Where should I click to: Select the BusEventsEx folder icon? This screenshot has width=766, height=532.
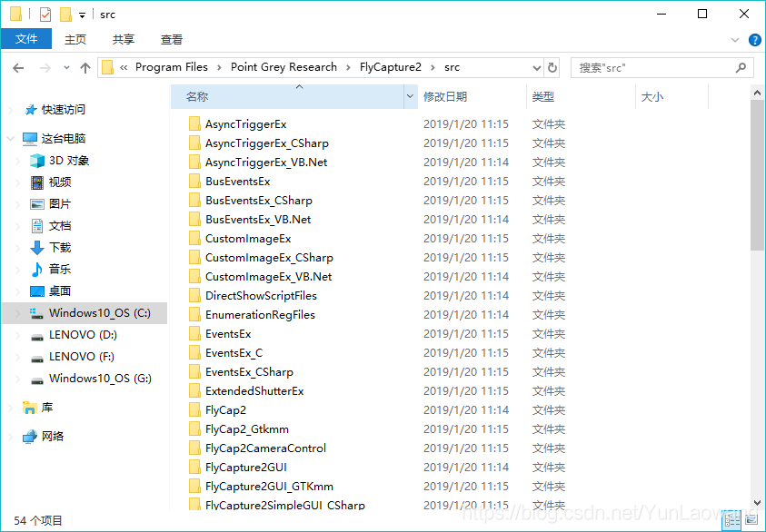[194, 181]
